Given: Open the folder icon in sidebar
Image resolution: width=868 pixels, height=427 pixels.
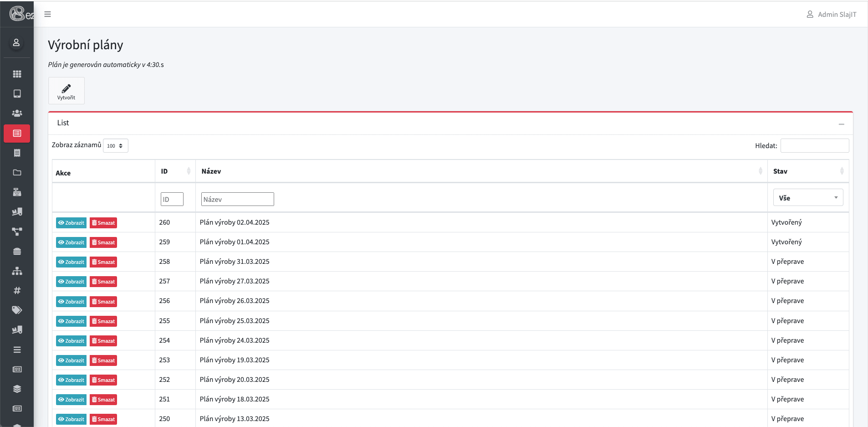Looking at the screenshot, I should 17,172.
